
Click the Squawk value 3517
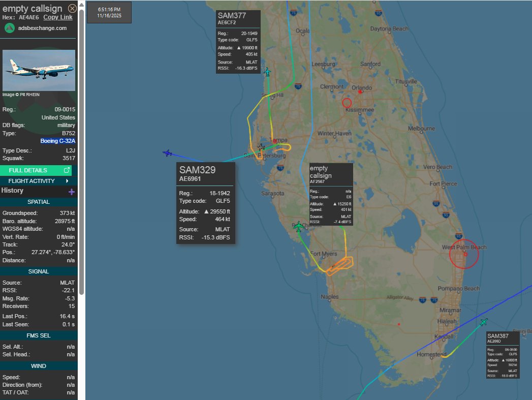(69, 158)
